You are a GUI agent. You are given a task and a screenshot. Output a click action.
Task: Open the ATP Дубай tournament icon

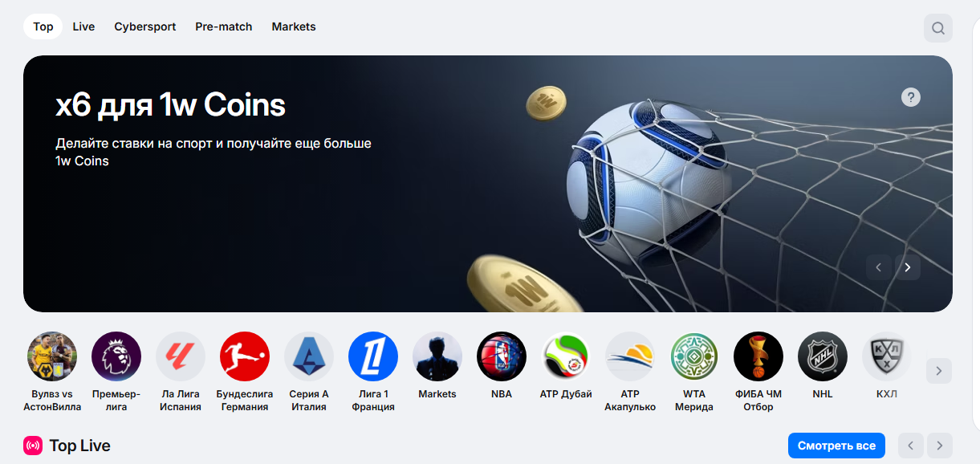[566, 356]
